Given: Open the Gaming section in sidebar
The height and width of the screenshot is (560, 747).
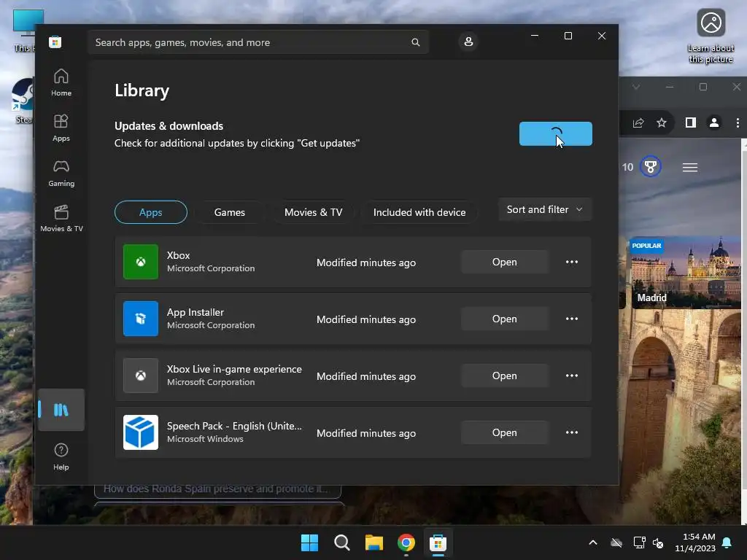Looking at the screenshot, I should [61, 174].
